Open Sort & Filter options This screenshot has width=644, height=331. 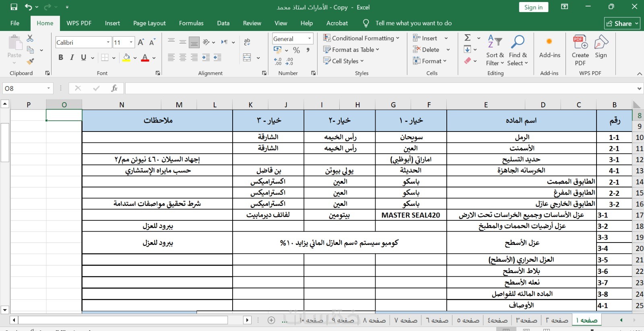495,51
